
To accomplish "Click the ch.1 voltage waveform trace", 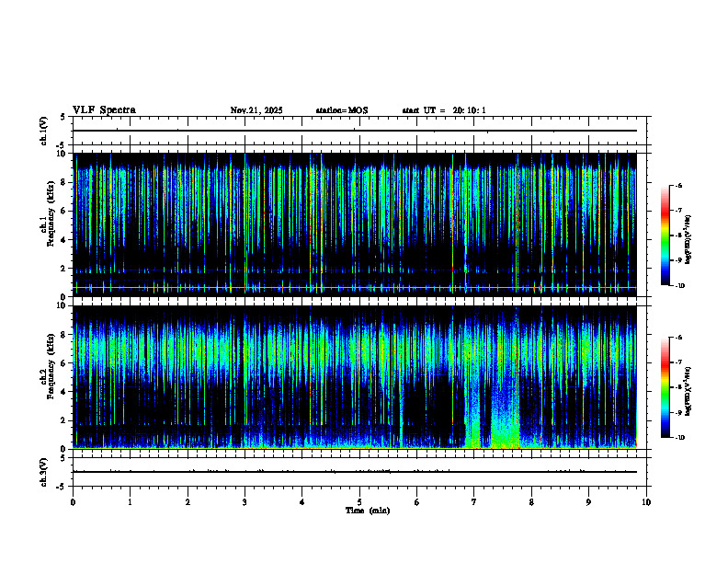I will point(355,131).
